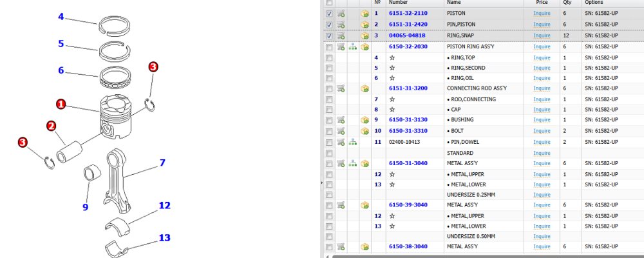
Task: Click the panel splitter collapse handle
Action: coord(322,183)
